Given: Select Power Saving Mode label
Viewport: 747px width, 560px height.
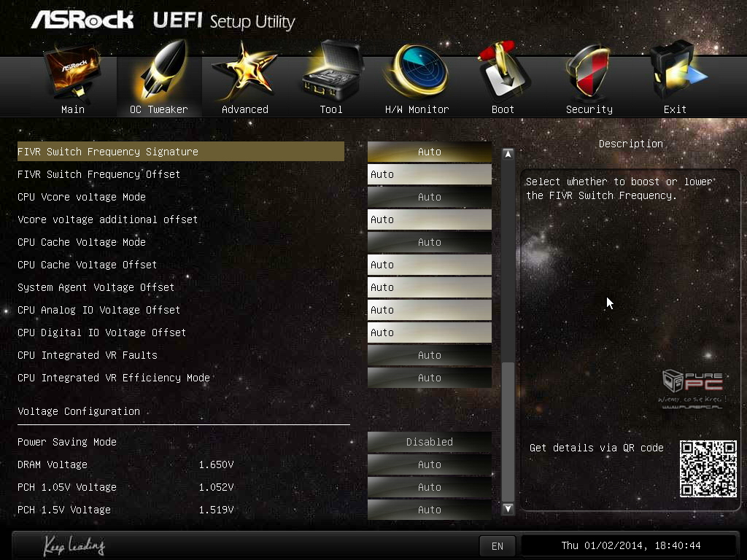Looking at the screenshot, I should pyautogui.click(x=66, y=442).
